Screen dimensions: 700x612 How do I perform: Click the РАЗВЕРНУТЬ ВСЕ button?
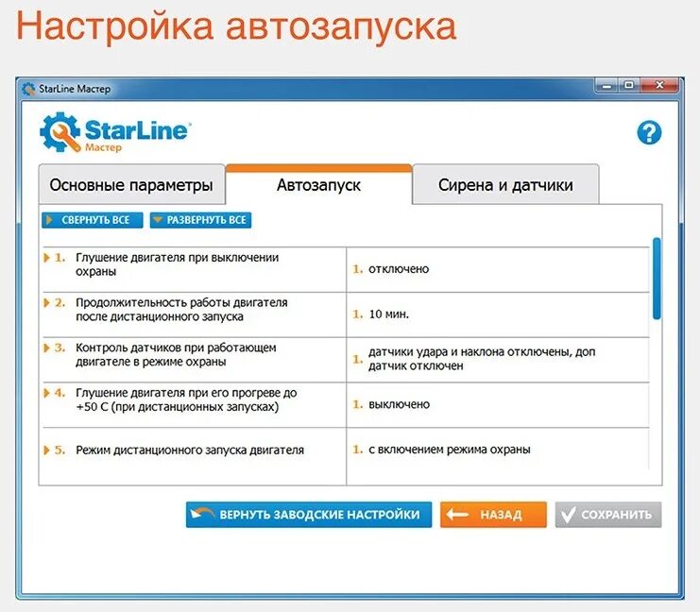click(x=201, y=220)
